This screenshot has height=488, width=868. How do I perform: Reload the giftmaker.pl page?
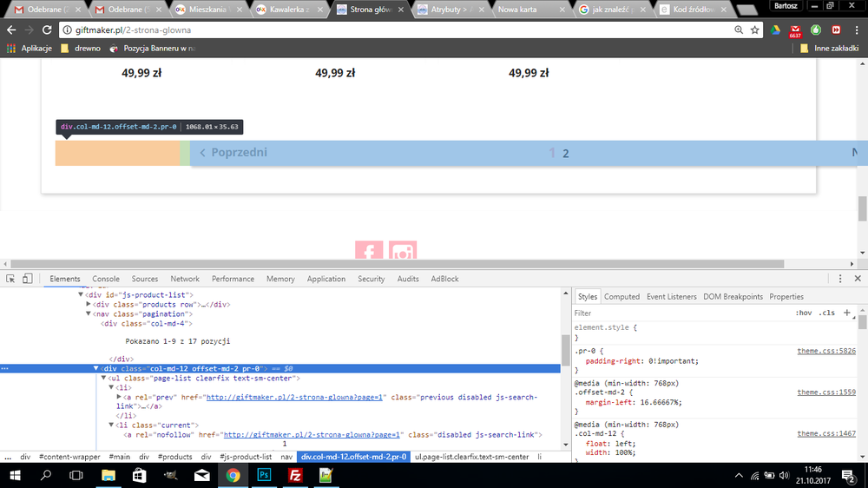pyautogui.click(x=47, y=30)
